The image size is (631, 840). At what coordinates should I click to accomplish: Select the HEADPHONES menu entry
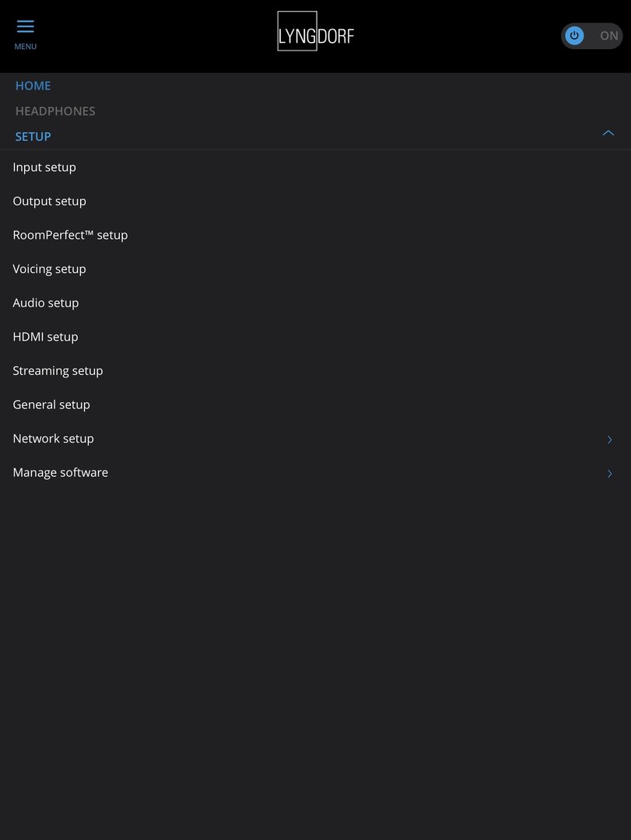(55, 110)
